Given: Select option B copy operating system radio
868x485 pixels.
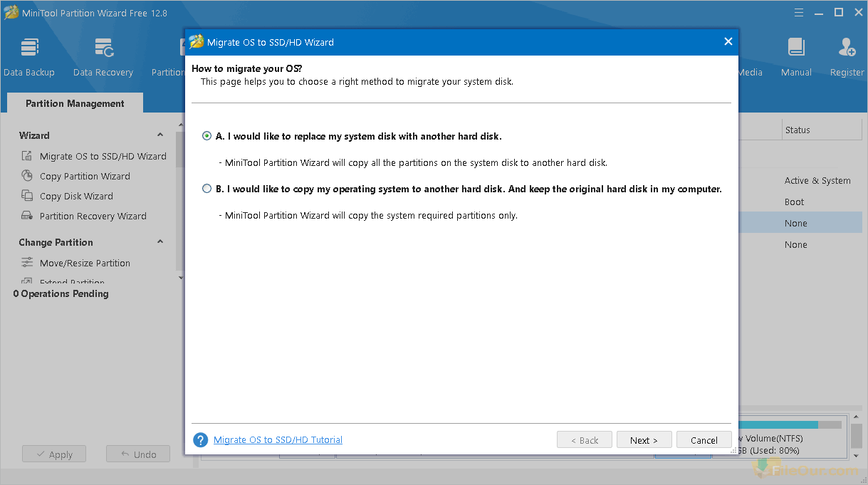Looking at the screenshot, I should 207,189.
